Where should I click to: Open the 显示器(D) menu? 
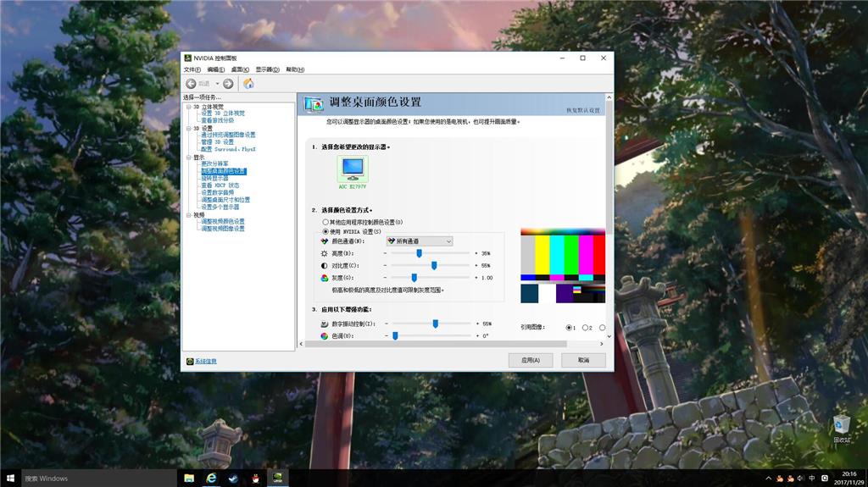click(x=267, y=69)
